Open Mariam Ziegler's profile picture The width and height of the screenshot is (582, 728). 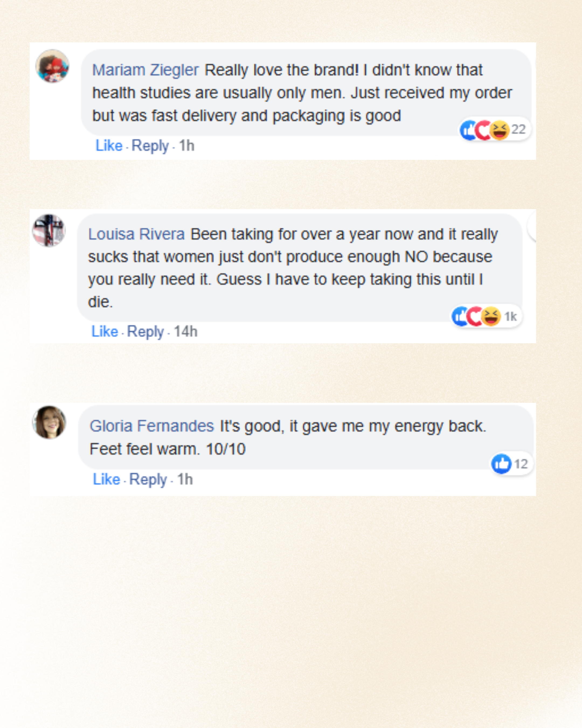[52, 66]
